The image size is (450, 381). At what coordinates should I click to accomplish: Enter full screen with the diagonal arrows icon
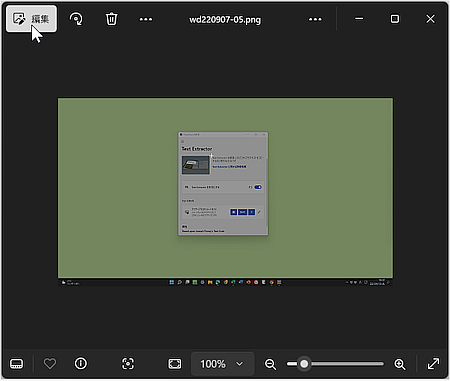pos(433,363)
